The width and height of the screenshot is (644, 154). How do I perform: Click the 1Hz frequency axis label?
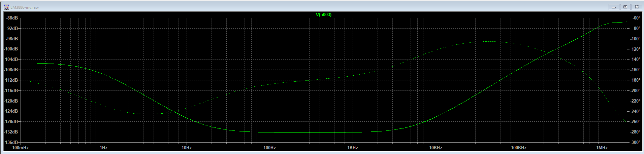[103, 148]
